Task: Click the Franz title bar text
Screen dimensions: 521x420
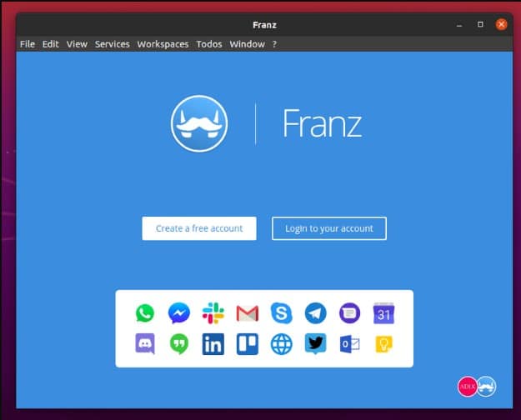Action: (264, 25)
